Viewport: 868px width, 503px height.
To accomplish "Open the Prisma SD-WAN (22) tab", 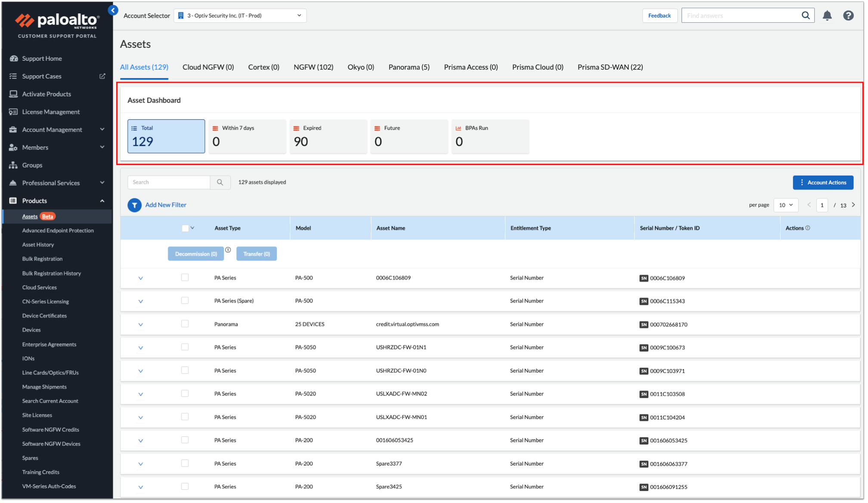I will (x=610, y=67).
